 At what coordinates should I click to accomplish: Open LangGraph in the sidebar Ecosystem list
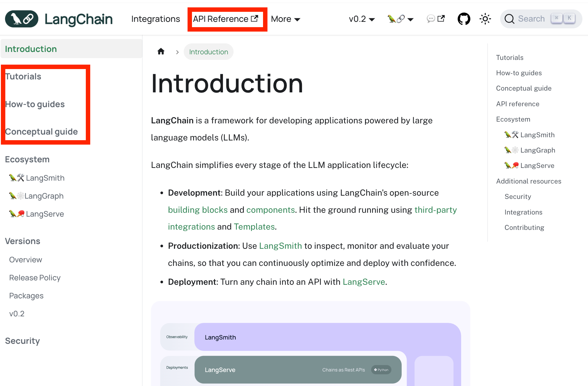[44, 196]
